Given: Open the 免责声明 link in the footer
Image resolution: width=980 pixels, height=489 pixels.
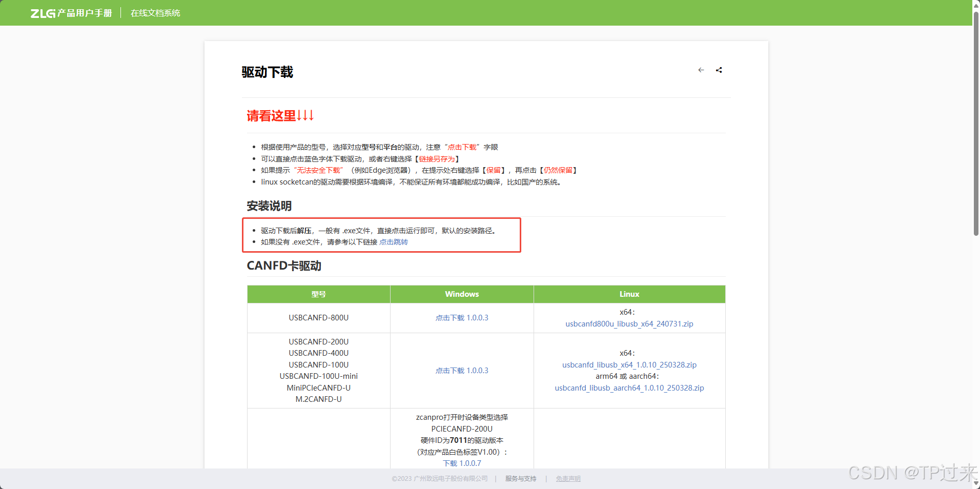Looking at the screenshot, I should click(567, 478).
